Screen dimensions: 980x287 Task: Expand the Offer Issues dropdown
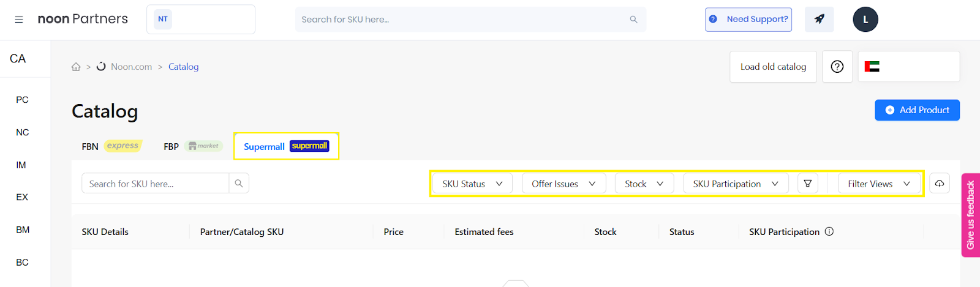coord(563,184)
